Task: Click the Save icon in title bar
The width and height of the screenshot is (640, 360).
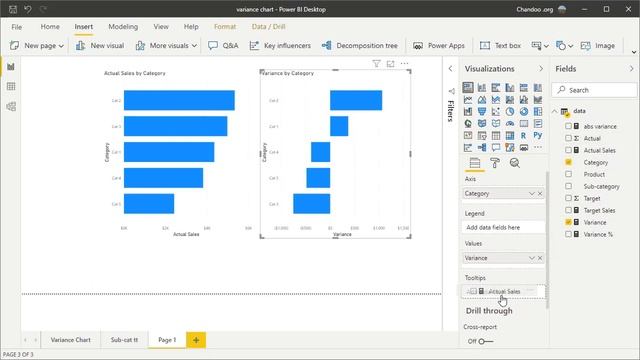Action: (13, 9)
